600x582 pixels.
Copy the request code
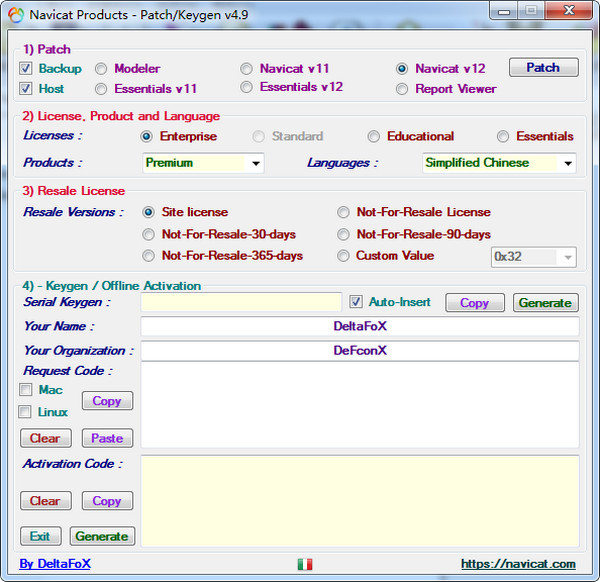tap(108, 401)
